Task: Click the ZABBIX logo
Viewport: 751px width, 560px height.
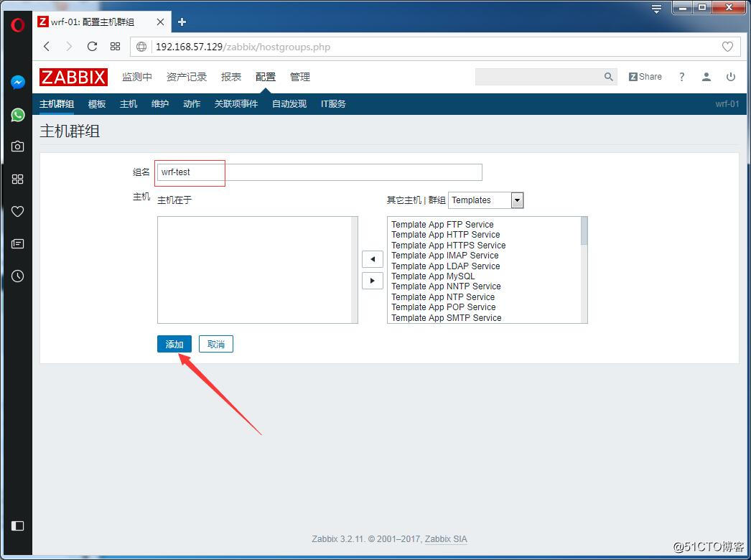Action: click(x=73, y=77)
